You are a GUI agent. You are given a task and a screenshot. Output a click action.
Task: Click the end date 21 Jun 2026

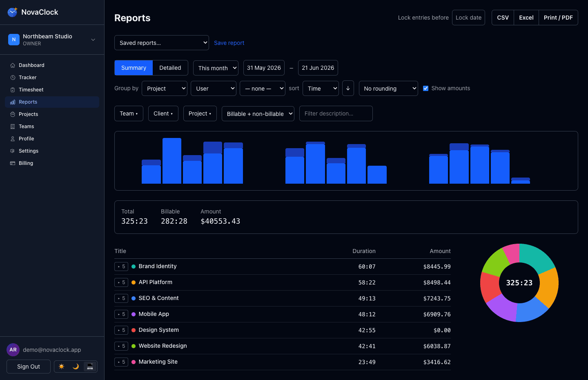tap(318, 68)
